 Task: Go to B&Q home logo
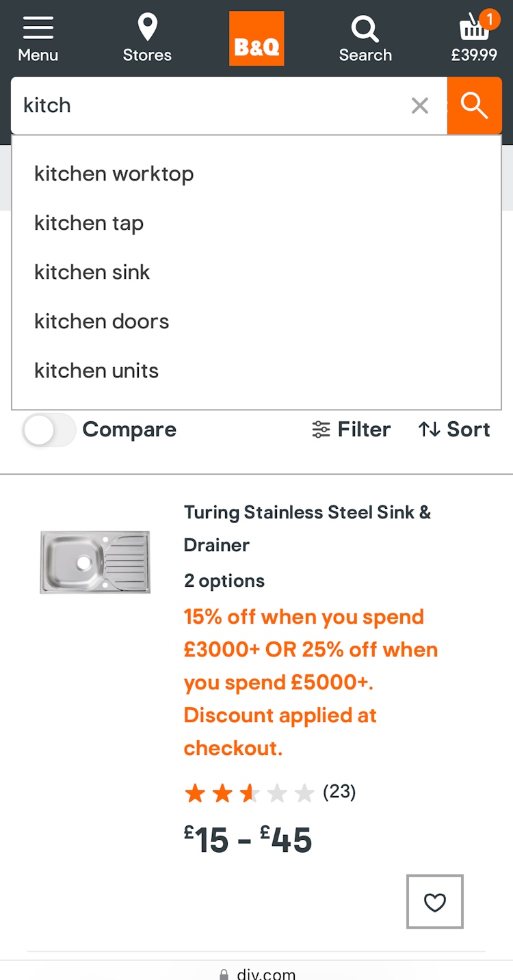[x=256, y=39]
